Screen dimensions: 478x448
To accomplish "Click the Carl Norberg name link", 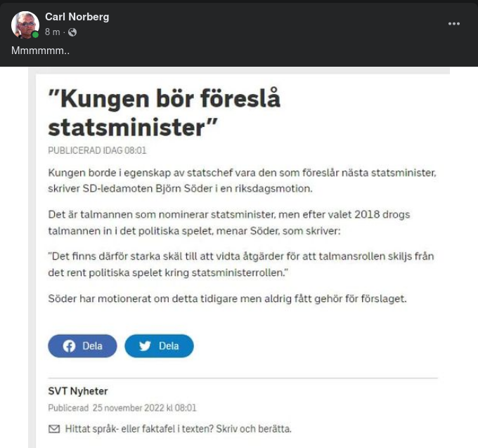I will (x=77, y=16).
